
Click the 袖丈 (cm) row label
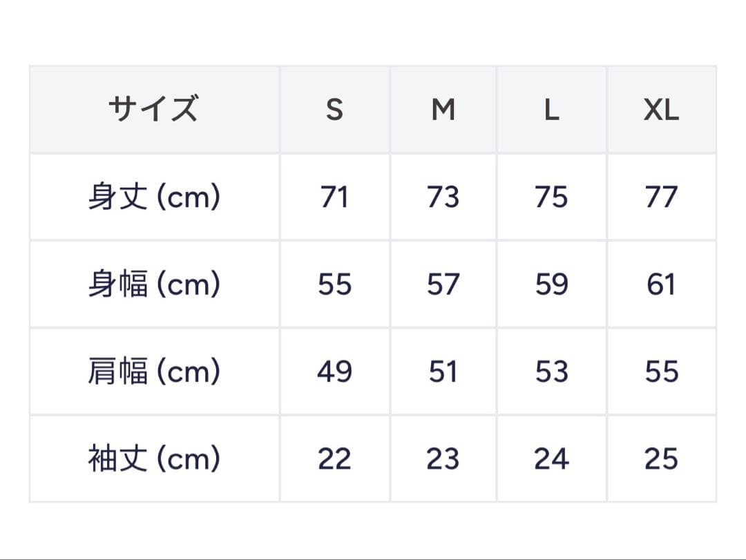pyautogui.click(x=153, y=458)
